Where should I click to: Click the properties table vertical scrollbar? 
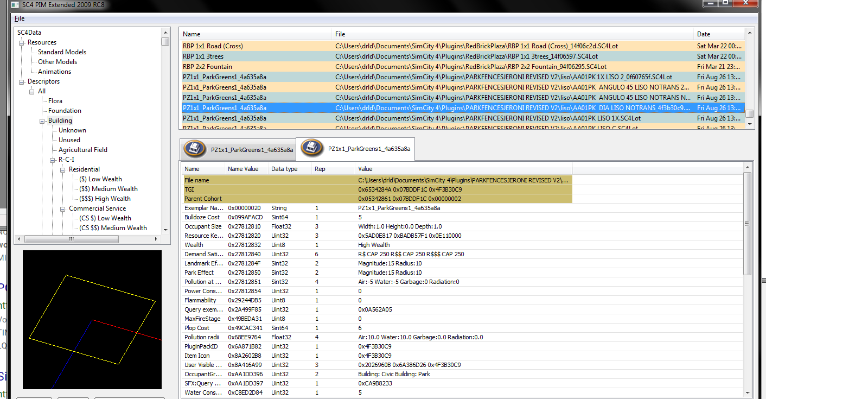pyautogui.click(x=748, y=224)
